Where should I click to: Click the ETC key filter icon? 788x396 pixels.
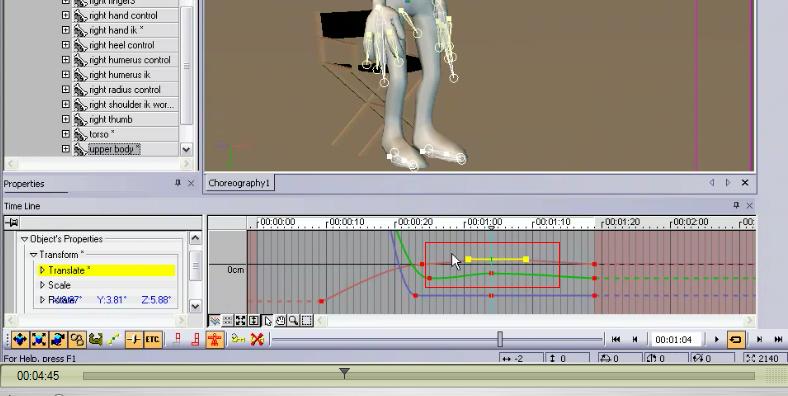pyautogui.click(x=152, y=340)
